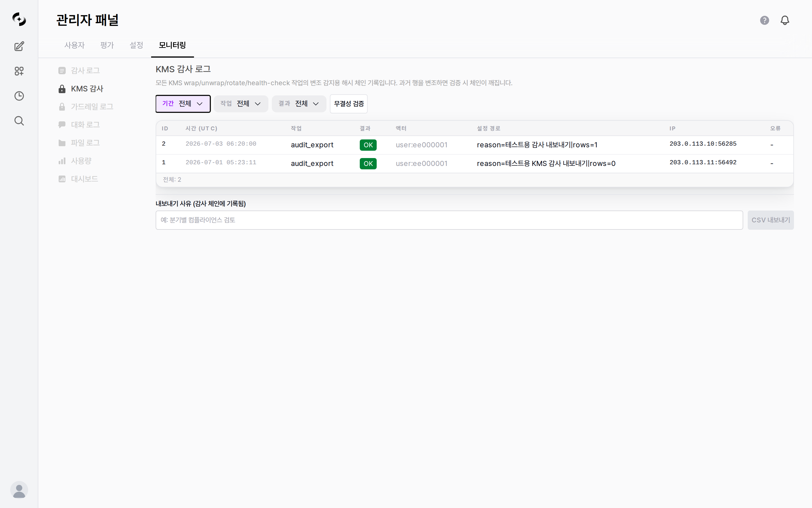Click user:ee000001 in row ID 2

click(422, 145)
